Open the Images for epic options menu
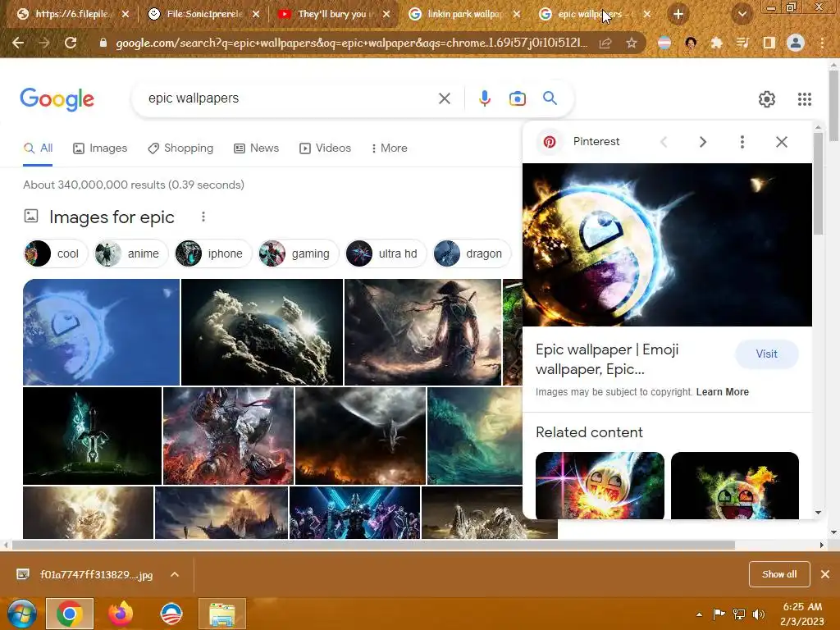Viewport: 840px width, 630px height. coord(203,217)
